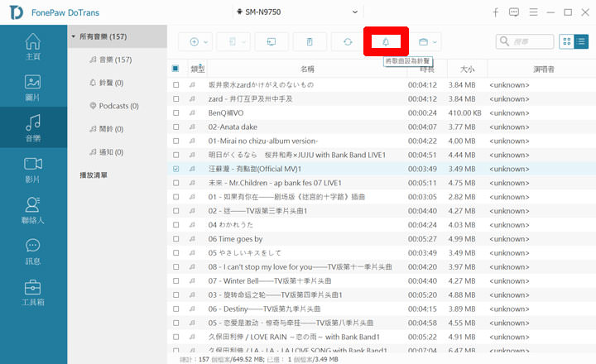Open the SM-N9750 device dropdown
This screenshot has height=364, width=596.
coord(298,12)
